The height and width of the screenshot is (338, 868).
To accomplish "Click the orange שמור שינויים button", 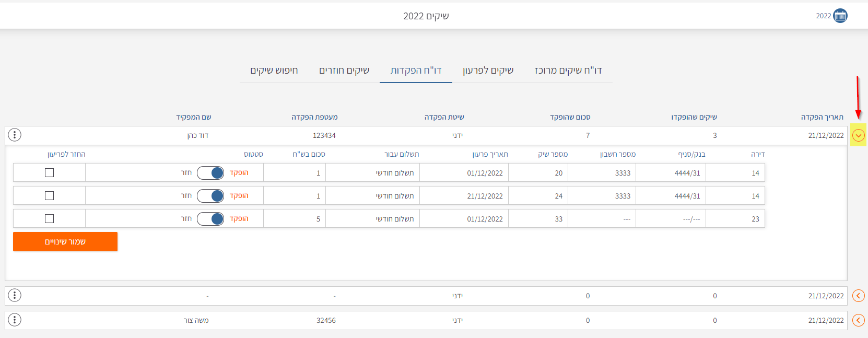I will (x=65, y=242).
